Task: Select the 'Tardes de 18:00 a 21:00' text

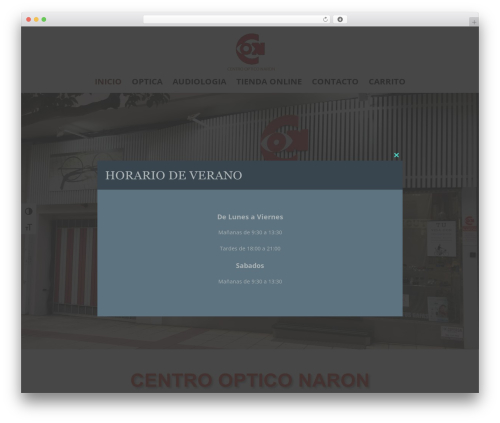Action: [250, 249]
